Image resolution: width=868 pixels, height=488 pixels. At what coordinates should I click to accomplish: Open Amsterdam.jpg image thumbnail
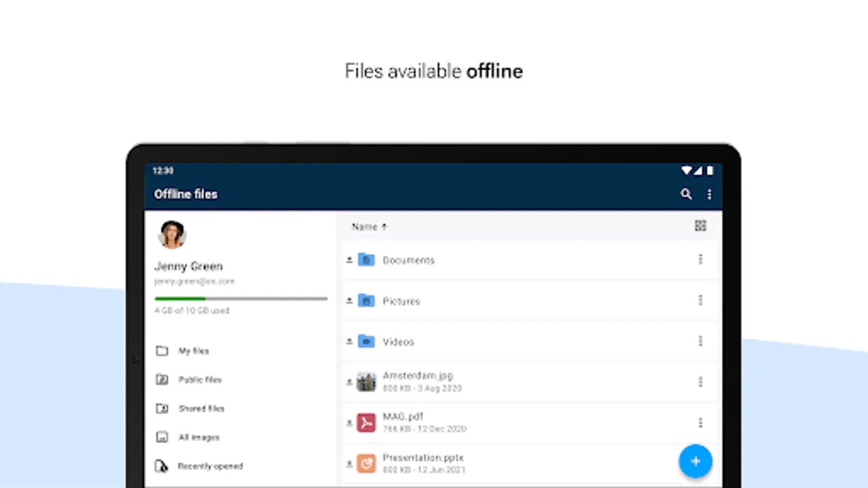pyautogui.click(x=366, y=382)
